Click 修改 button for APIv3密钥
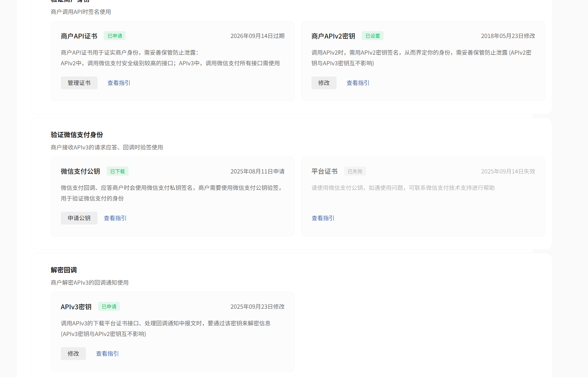Viewport: 588px width, 377px height. click(x=73, y=354)
